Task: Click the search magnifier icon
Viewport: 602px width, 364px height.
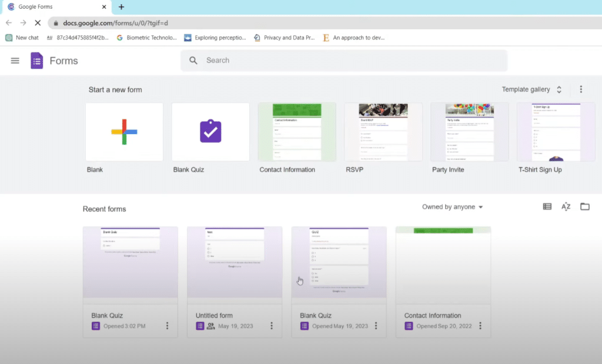Action: click(x=193, y=61)
